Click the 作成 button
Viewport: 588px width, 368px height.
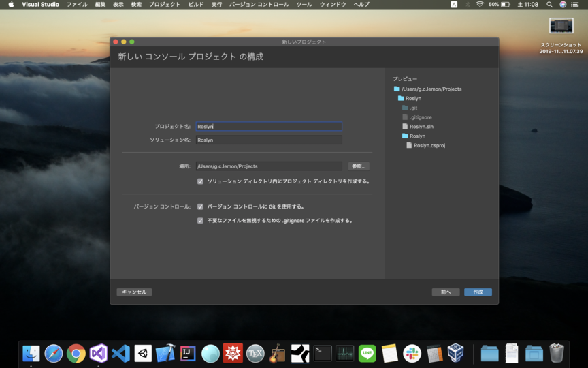point(478,292)
